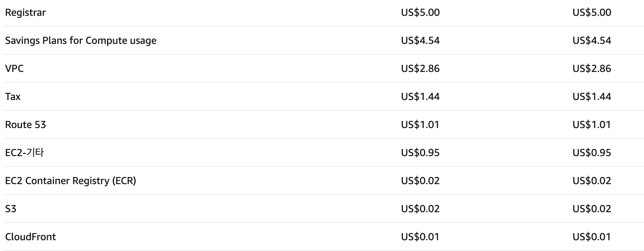Select the leftmost US$4.54 Savings Plans amount
The width and height of the screenshot is (644, 251).
[x=420, y=41]
